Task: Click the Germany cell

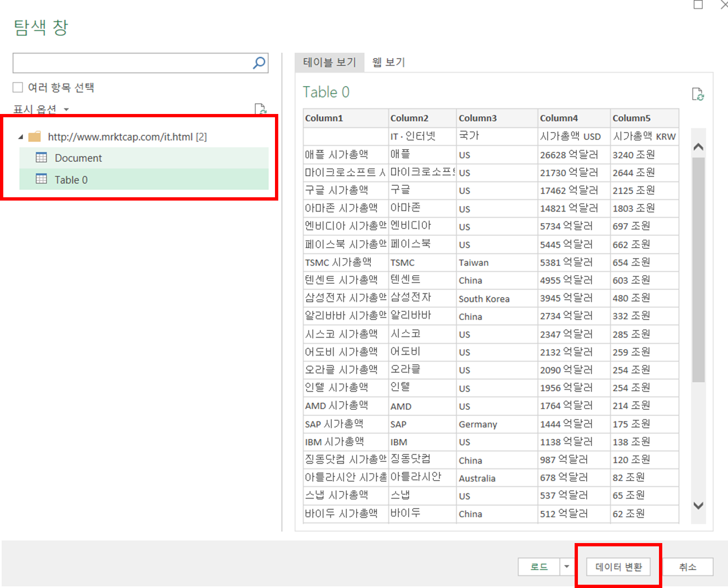Action: tap(497, 424)
